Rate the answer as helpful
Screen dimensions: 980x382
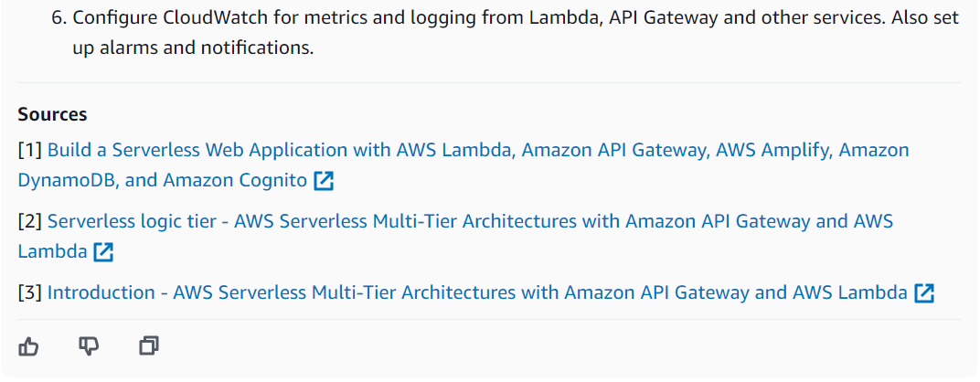click(x=29, y=346)
